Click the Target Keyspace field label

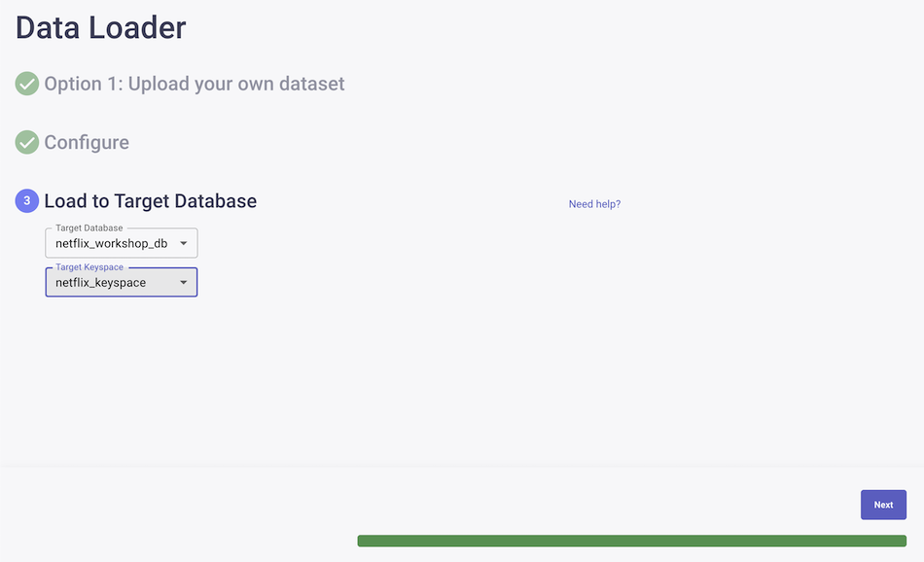(89, 266)
